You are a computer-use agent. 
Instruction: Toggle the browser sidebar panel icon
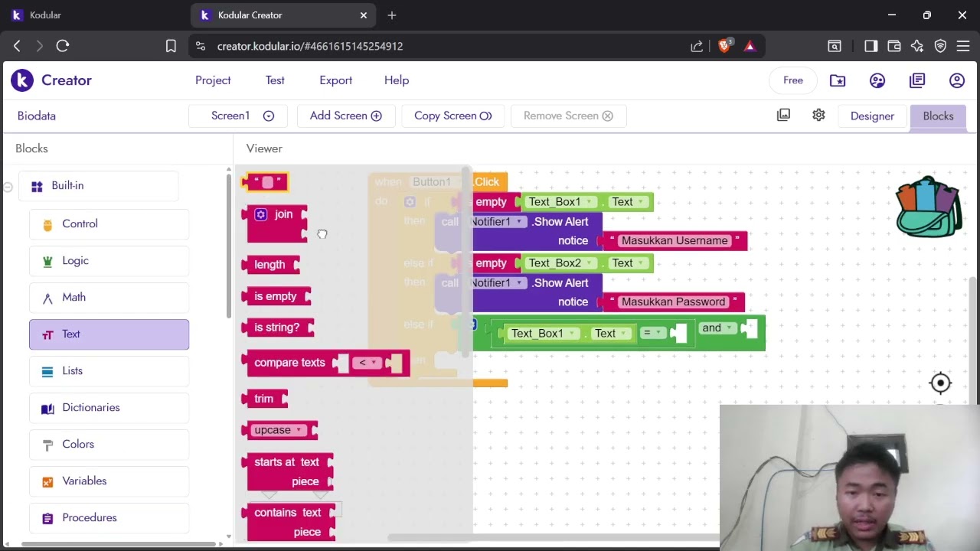(x=871, y=46)
